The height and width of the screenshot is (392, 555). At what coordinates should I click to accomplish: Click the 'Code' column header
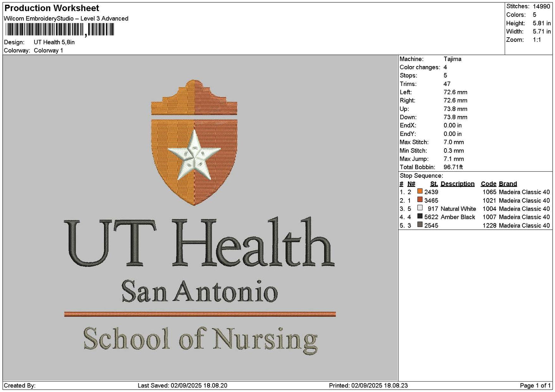[x=489, y=184]
